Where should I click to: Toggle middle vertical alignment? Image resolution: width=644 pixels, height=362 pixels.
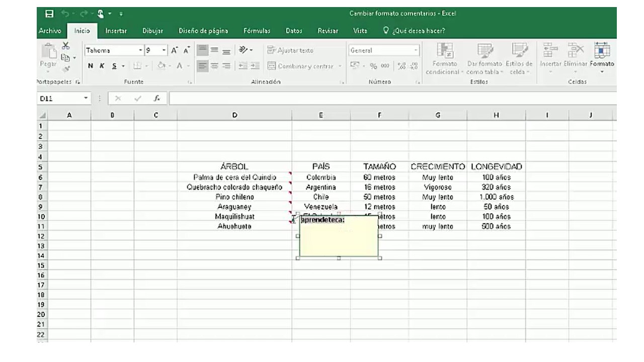pos(214,50)
